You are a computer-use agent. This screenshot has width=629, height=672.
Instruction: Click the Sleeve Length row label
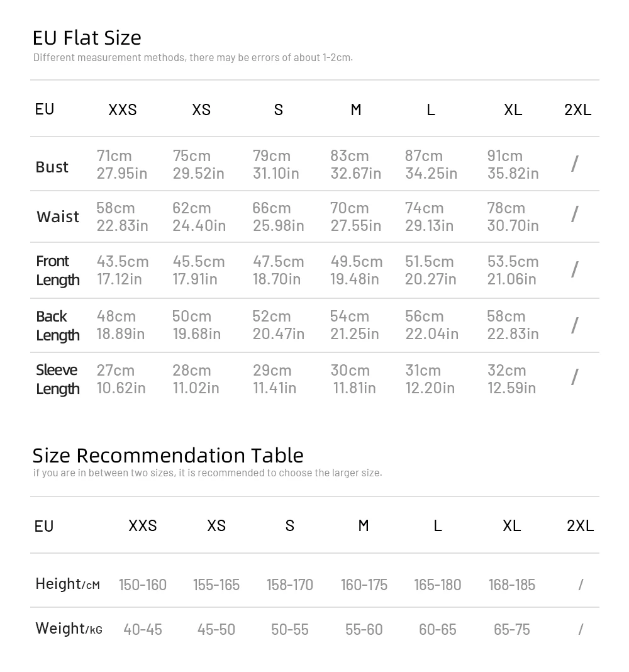pyautogui.click(x=58, y=379)
